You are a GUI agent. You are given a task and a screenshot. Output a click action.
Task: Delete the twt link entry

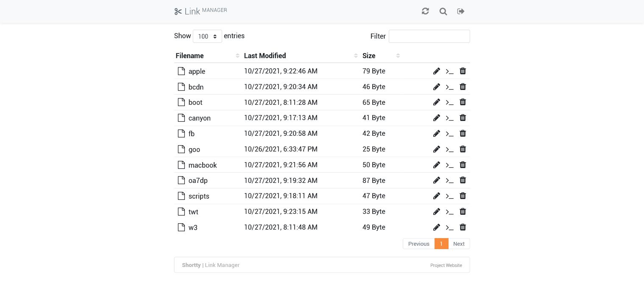click(463, 211)
